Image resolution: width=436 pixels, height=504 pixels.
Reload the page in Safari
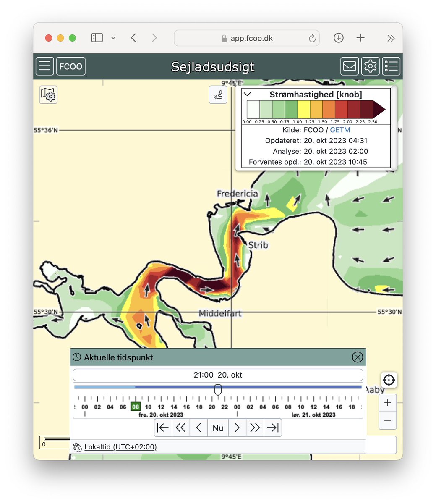click(x=312, y=38)
